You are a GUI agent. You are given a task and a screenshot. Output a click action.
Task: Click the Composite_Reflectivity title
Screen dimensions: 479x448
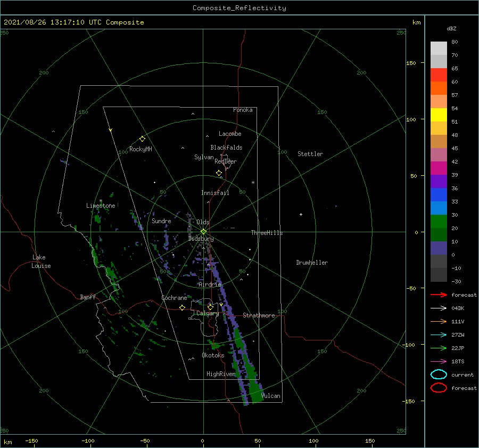pyautogui.click(x=239, y=8)
